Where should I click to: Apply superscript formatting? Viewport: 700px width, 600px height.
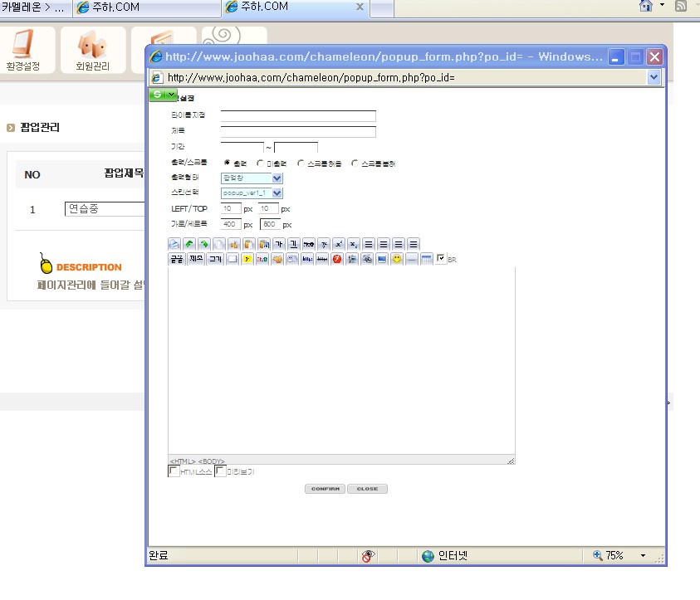[x=339, y=244]
